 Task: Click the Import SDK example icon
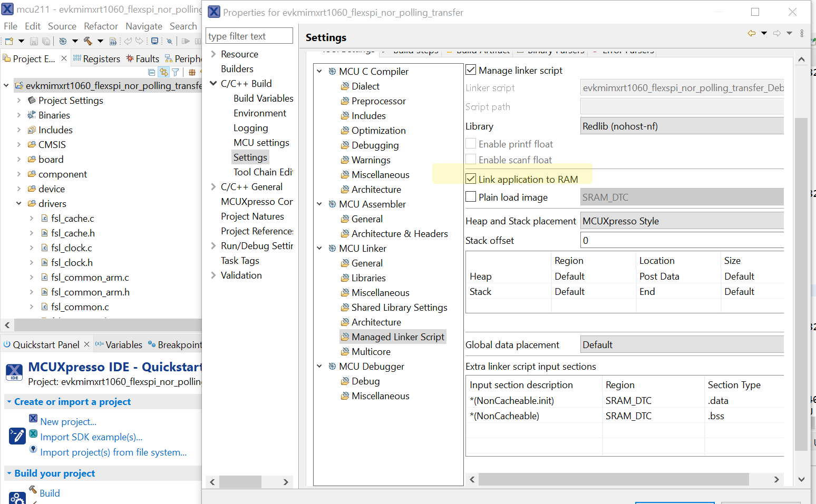click(33, 434)
